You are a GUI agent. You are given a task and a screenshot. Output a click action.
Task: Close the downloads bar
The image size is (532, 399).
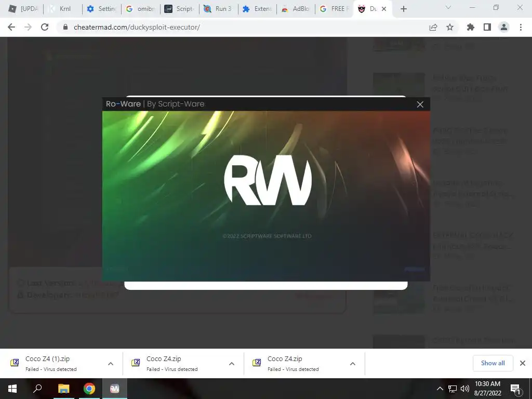[523, 363]
